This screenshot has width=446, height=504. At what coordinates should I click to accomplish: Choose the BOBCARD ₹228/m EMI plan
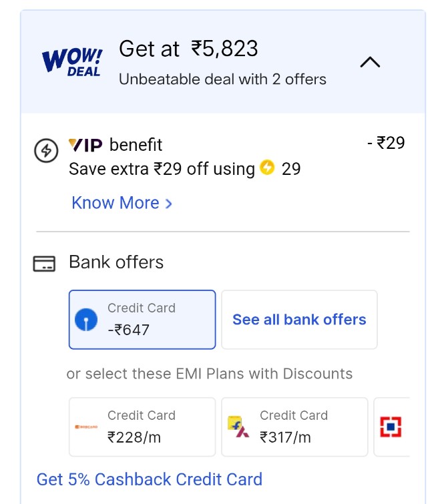coord(142,427)
